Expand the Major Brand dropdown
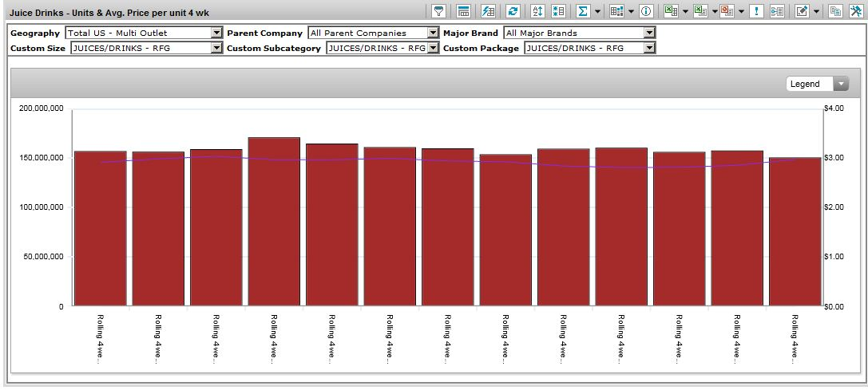This screenshot has width=868, height=390. [x=648, y=33]
